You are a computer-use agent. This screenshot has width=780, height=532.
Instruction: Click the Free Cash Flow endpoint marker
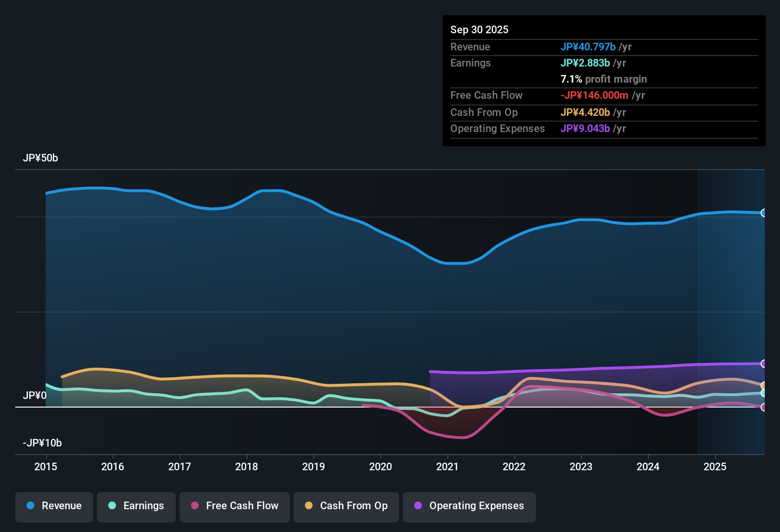764,407
